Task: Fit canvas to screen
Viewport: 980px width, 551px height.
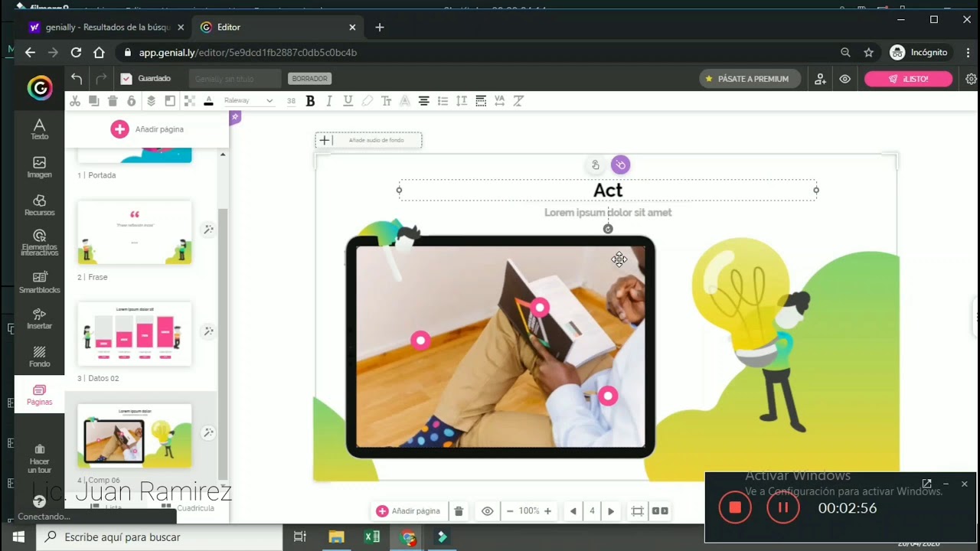Action: (x=637, y=511)
